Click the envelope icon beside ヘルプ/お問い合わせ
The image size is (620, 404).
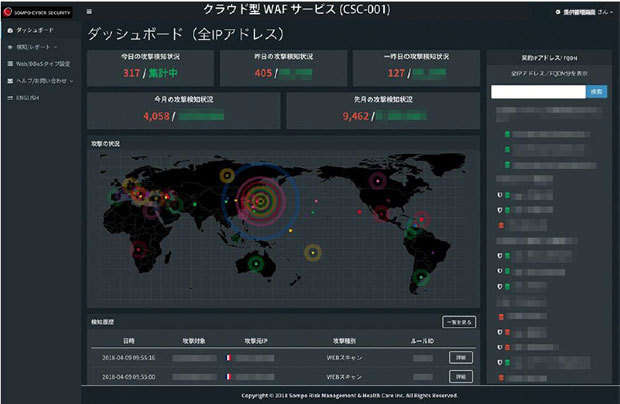(9, 79)
